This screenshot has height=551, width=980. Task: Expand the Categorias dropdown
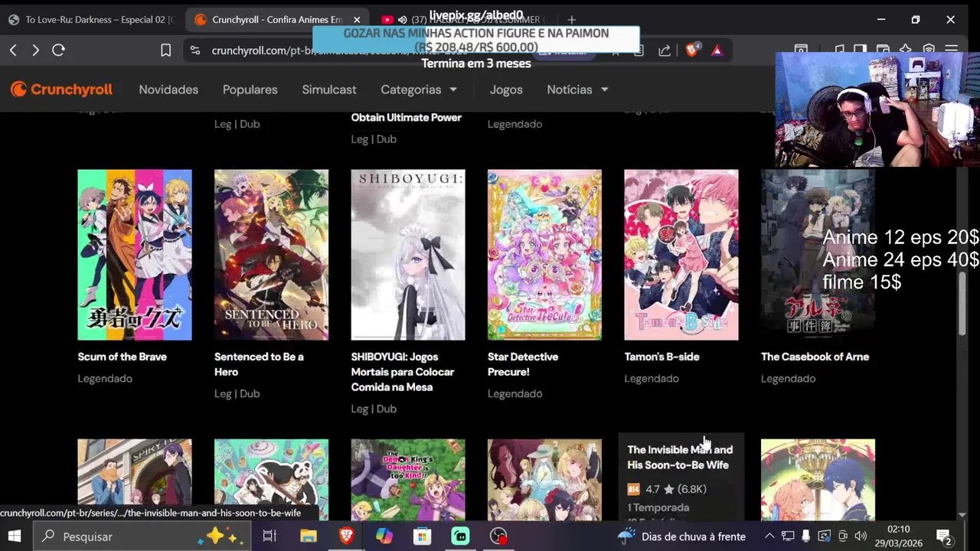[x=419, y=90]
